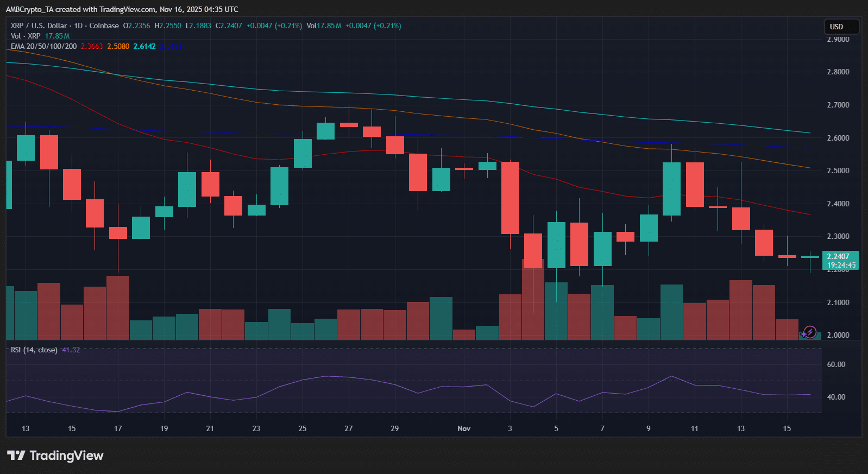868x474 pixels.
Task: Click the RSI value 41.32 readout
Action: [71, 350]
